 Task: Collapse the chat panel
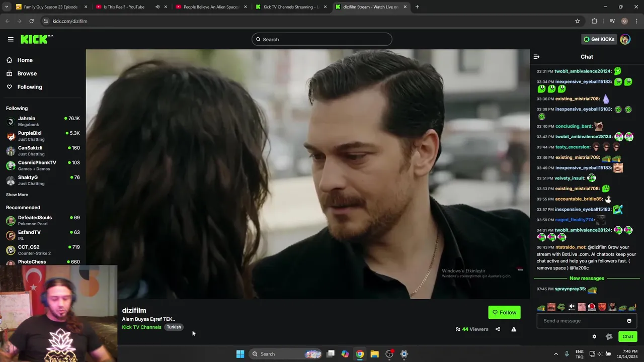coord(536,57)
